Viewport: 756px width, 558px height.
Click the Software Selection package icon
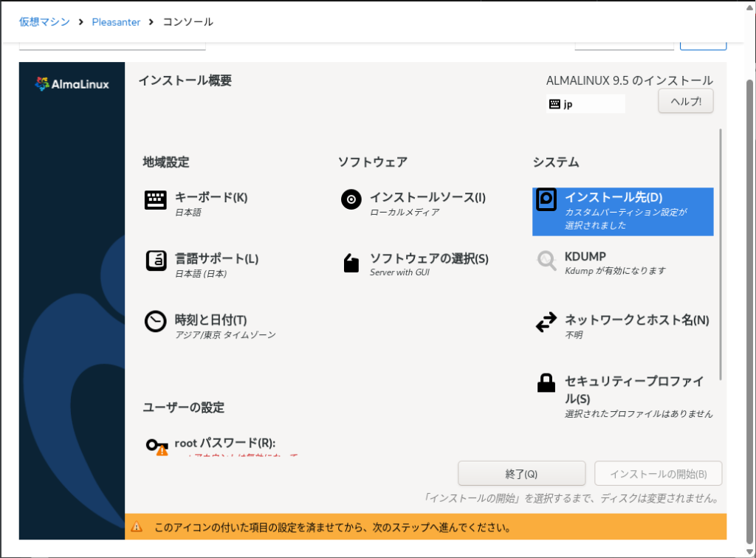point(351,263)
